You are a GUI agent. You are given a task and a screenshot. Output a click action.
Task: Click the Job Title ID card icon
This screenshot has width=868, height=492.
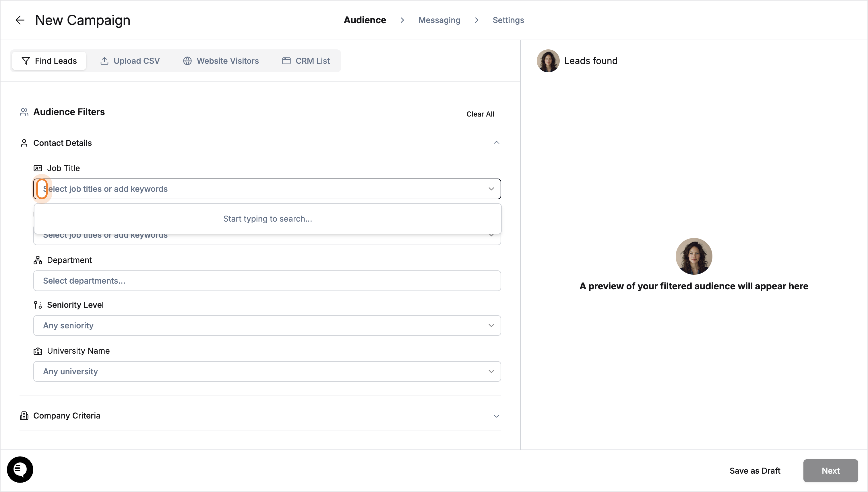coord(38,168)
